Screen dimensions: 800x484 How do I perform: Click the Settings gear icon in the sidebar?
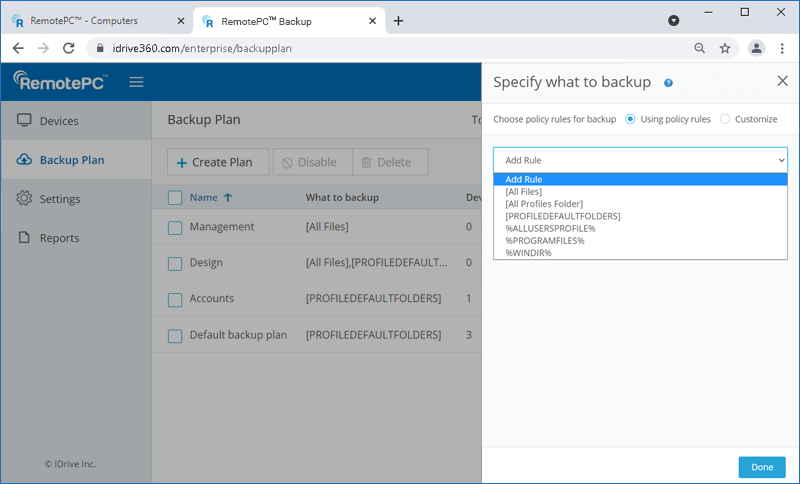coord(24,198)
